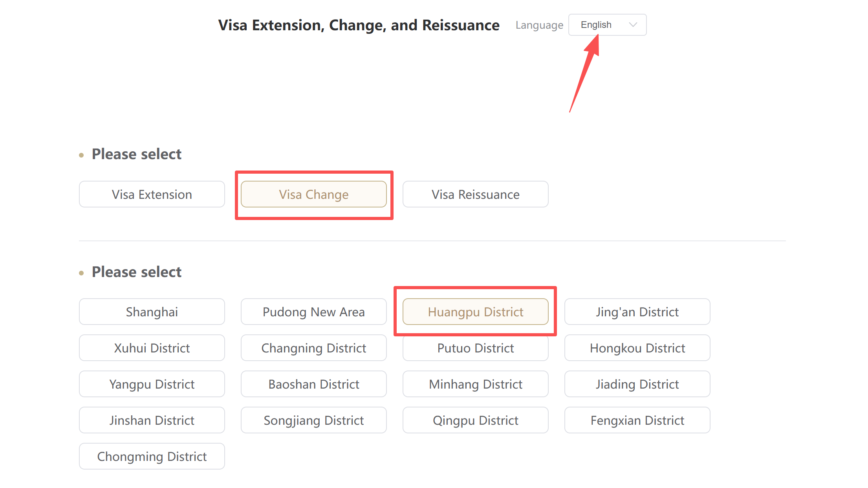Select the Visa Extension option
Image resolution: width=868 pixels, height=488 pixels.
point(152,194)
